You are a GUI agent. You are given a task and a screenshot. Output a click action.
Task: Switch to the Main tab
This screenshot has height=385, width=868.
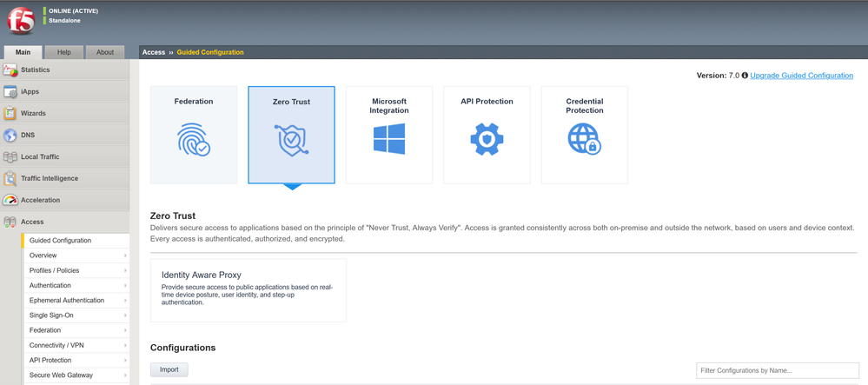pyautogui.click(x=23, y=52)
